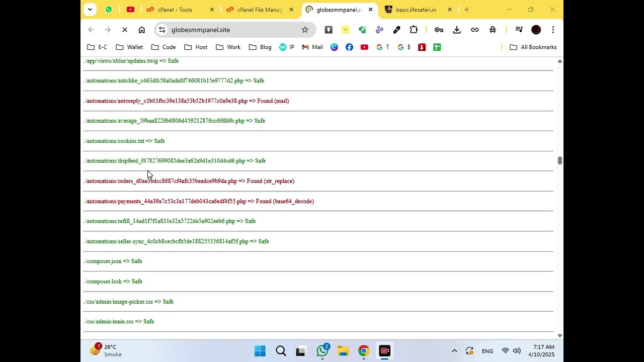Open the YouTube bookmark icon
The width and height of the screenshot is (644, 362).
coord(364,47)
